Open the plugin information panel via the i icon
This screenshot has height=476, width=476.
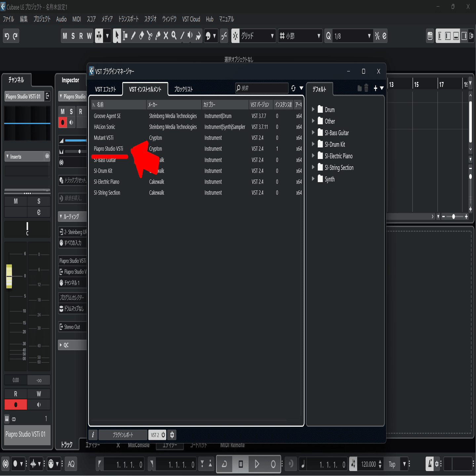(x=93, y=435)
